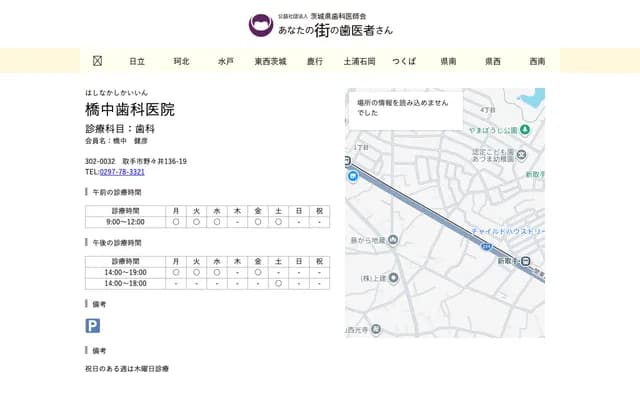The height and width of the screenshot is (400, 640).
Task: Click the チャイルドハウス label on map
Action: pyautogui.click(x=508, y=231)
